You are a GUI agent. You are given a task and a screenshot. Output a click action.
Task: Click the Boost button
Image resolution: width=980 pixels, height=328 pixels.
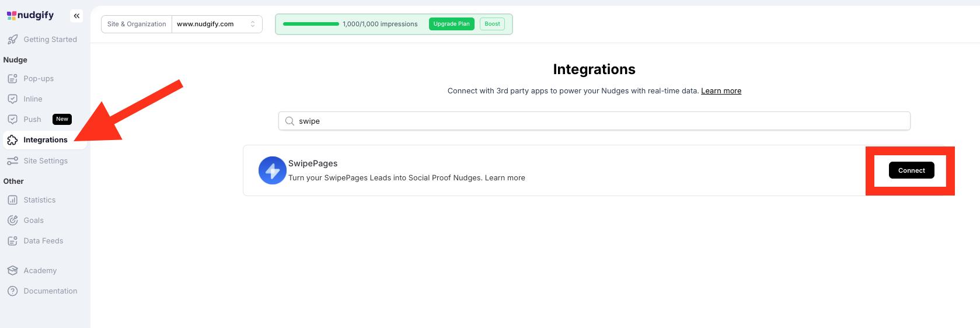point(492,24)
